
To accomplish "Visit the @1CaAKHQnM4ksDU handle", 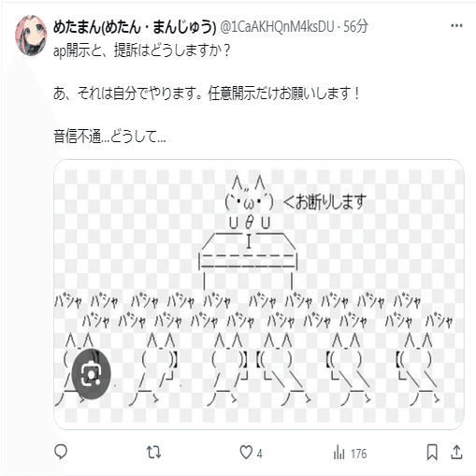I will click(x=277, y=27).
